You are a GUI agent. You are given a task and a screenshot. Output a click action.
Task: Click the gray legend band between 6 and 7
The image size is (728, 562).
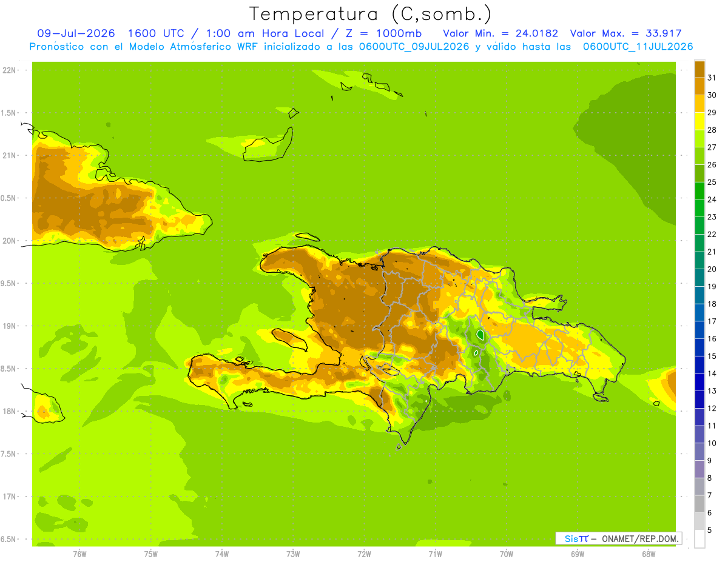point(699,504)
